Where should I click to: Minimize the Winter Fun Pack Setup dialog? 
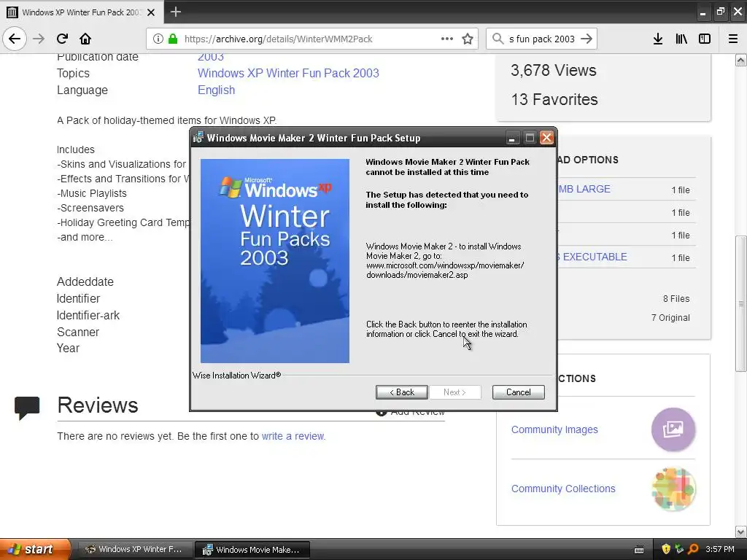click(x=511, y=138)
